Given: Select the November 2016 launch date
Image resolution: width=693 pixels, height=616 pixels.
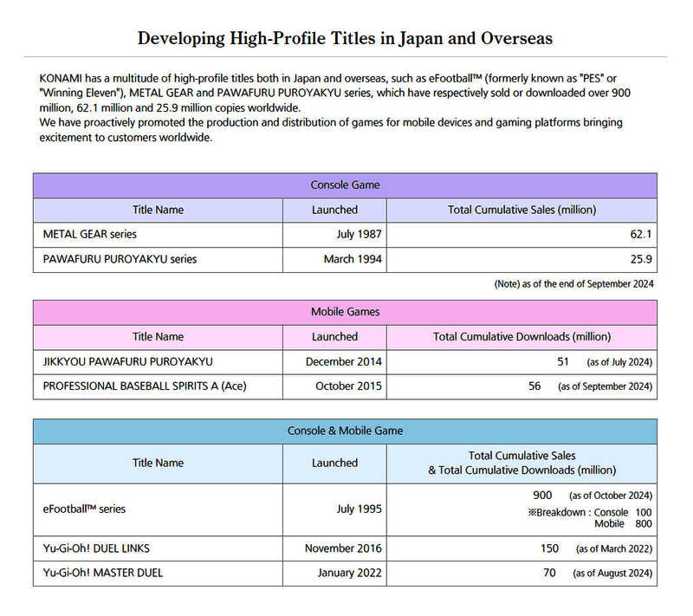Looking at the screenshot, I should [x=343, y=548].
